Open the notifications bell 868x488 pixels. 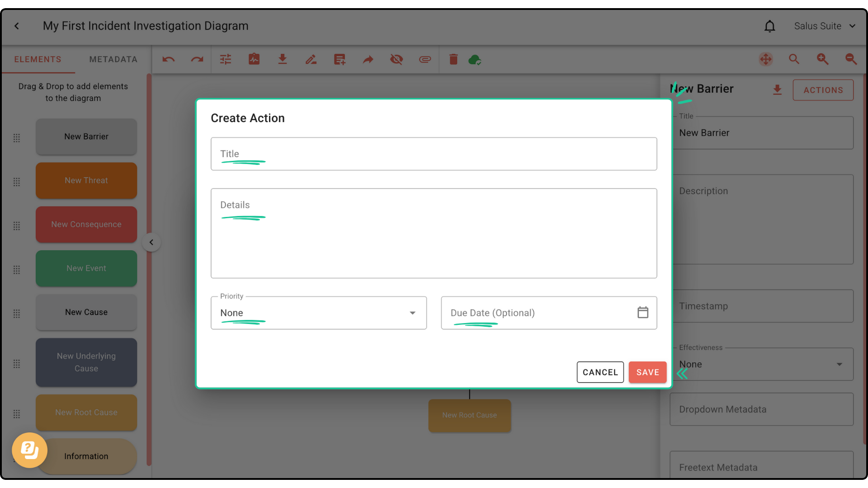point(769,26)
